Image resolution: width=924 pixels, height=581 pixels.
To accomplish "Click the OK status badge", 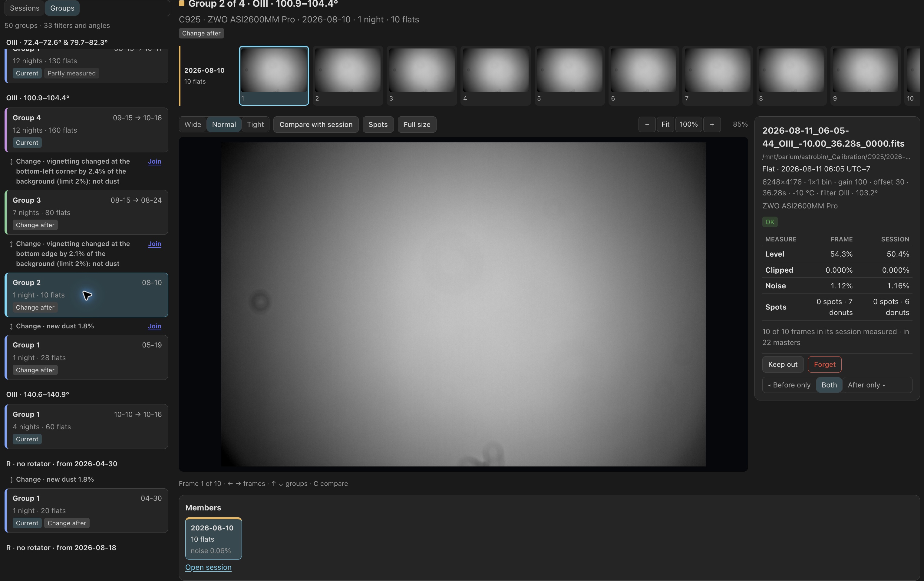I will (x=770, y=222).
